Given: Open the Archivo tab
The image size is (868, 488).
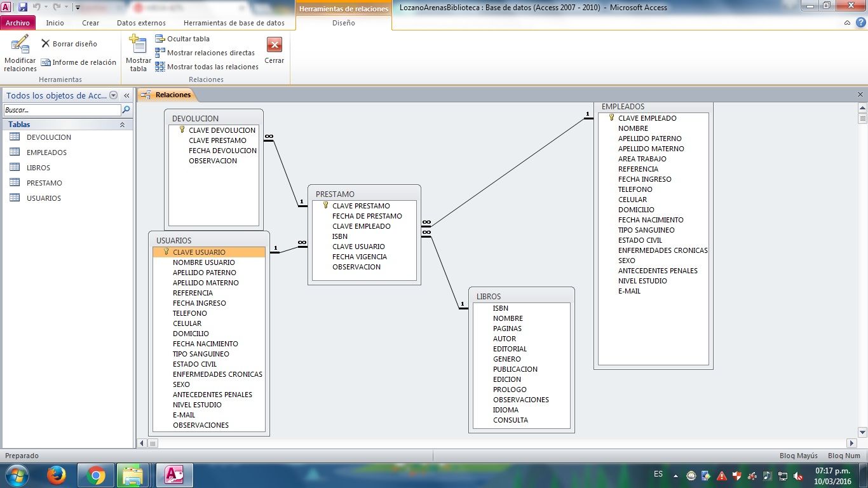Looking at the screenshot, I should 18,23.
